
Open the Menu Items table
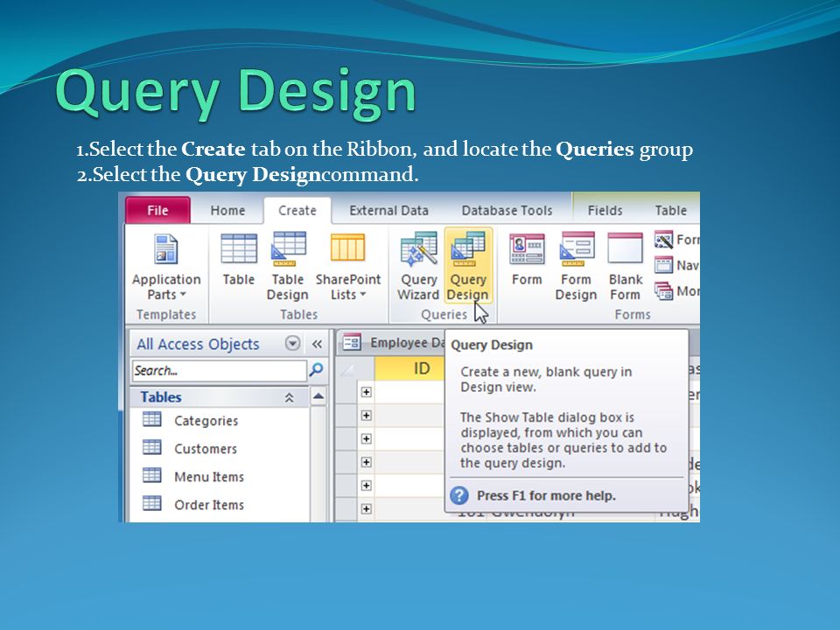click(209, 477)
